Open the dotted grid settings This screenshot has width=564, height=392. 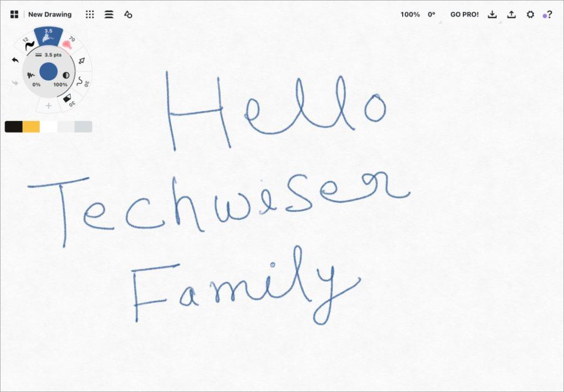click(90, 14)
